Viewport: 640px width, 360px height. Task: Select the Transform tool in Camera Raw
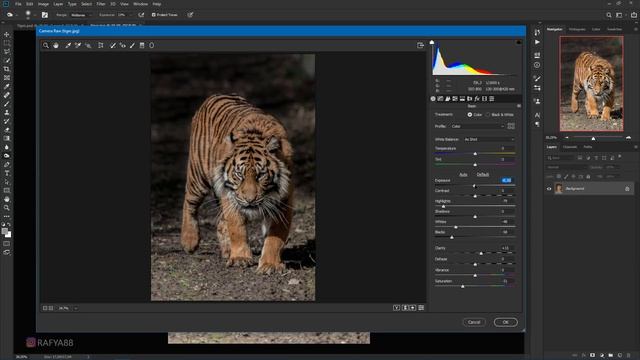(x=101, y=45)
